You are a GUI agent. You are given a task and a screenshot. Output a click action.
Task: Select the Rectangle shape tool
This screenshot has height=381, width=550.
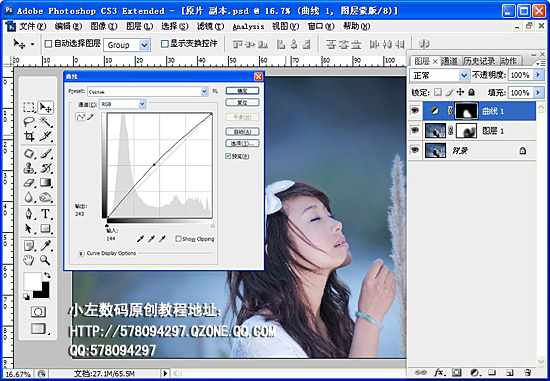46,228
